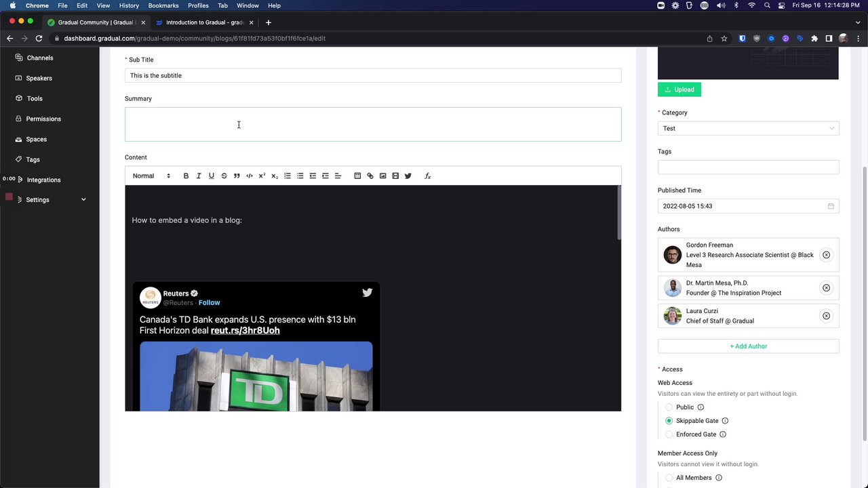
Task: Open the Integrations sidebar item
Action: pyautogui.click(x=43, y=180)
